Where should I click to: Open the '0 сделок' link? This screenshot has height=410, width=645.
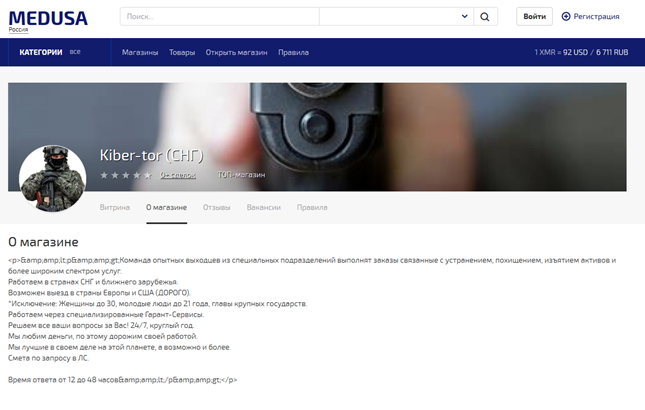178,175
